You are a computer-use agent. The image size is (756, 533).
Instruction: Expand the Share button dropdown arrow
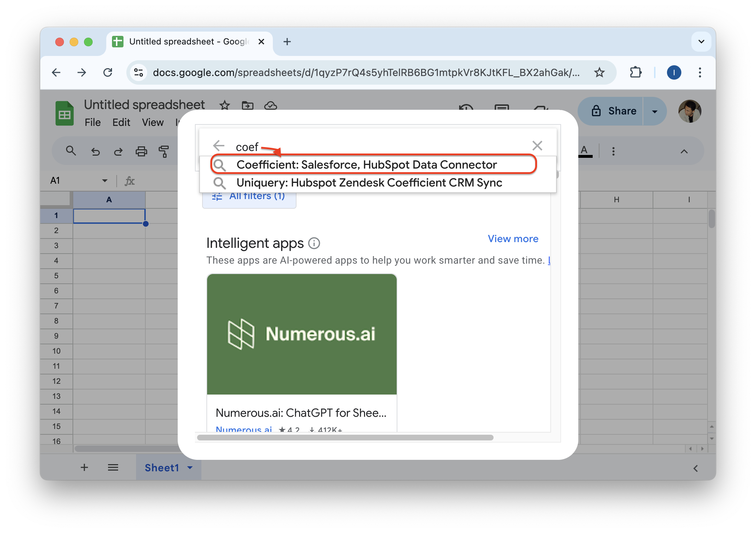pyautogui.click(x=655, y=111)
